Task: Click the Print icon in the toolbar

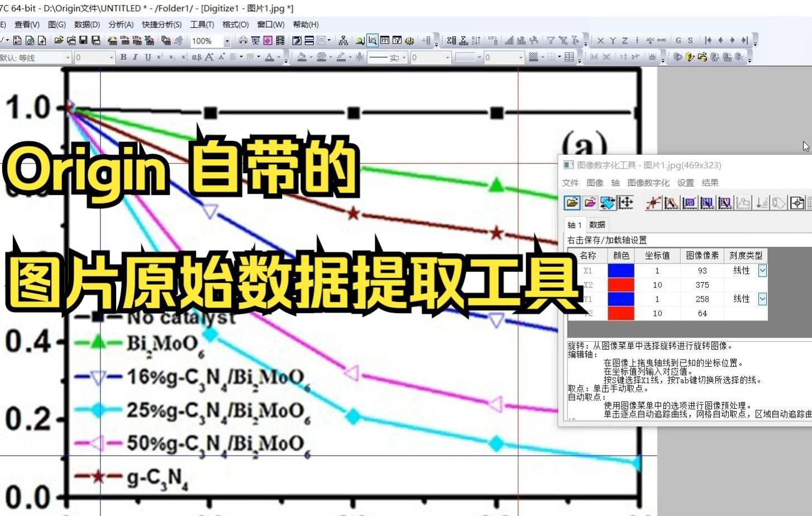Action: (x=243, y=40)
